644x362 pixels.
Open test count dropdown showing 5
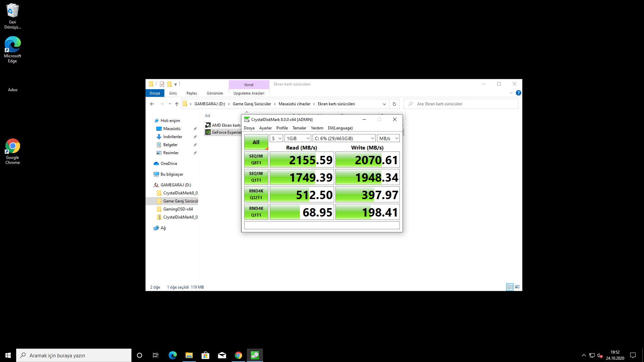click(x=276, y=138)
